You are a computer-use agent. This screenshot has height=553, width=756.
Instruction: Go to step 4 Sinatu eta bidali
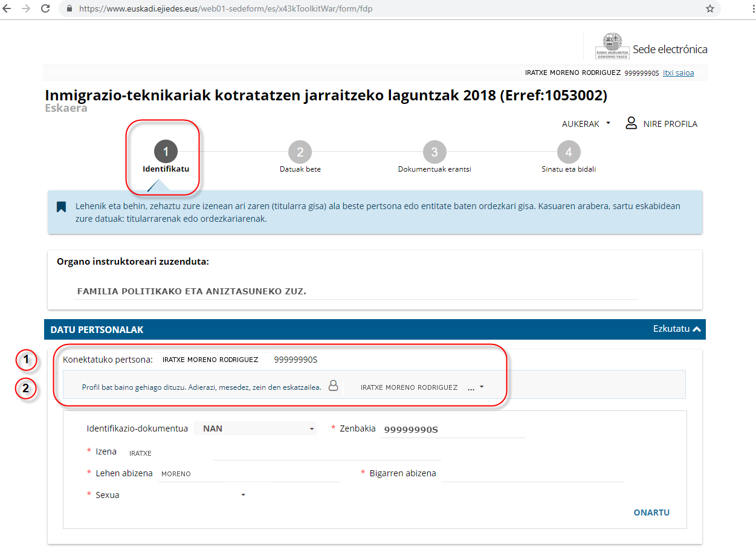(568, 153)
